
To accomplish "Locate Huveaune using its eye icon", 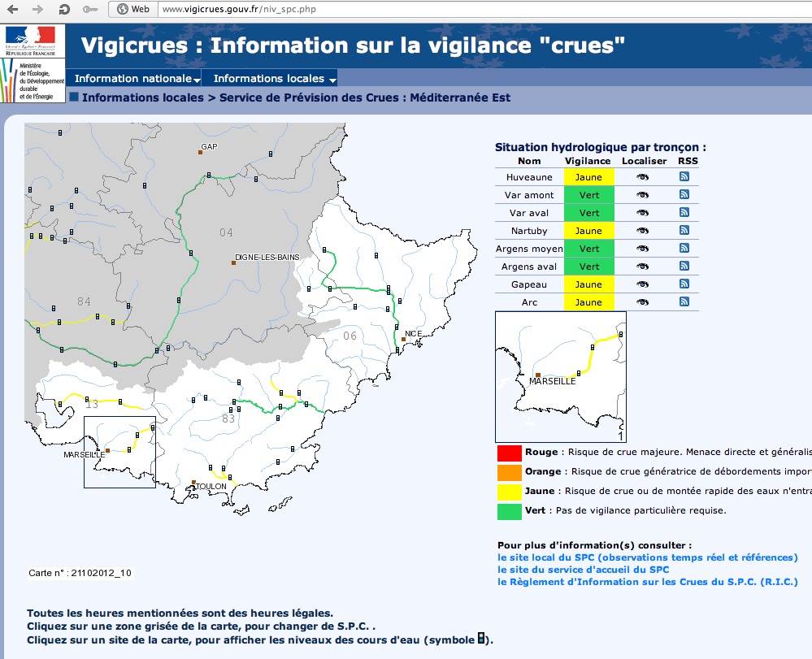I will click(643, 177).
